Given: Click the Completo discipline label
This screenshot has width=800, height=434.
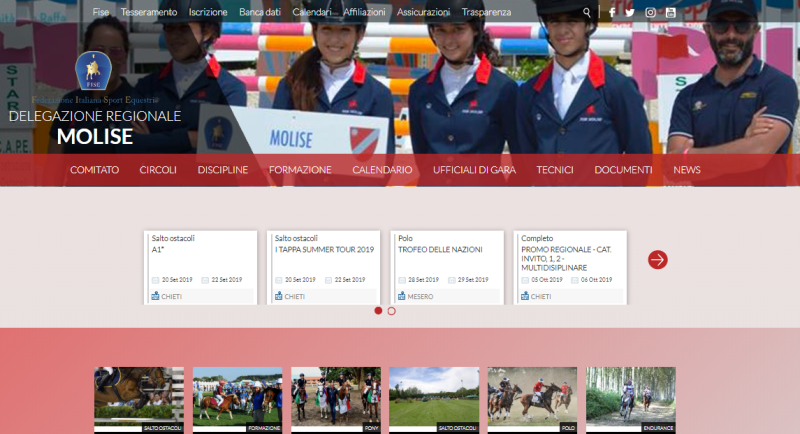Looking at the screenshot, I should pyautogui.click(x=537, y=238).
